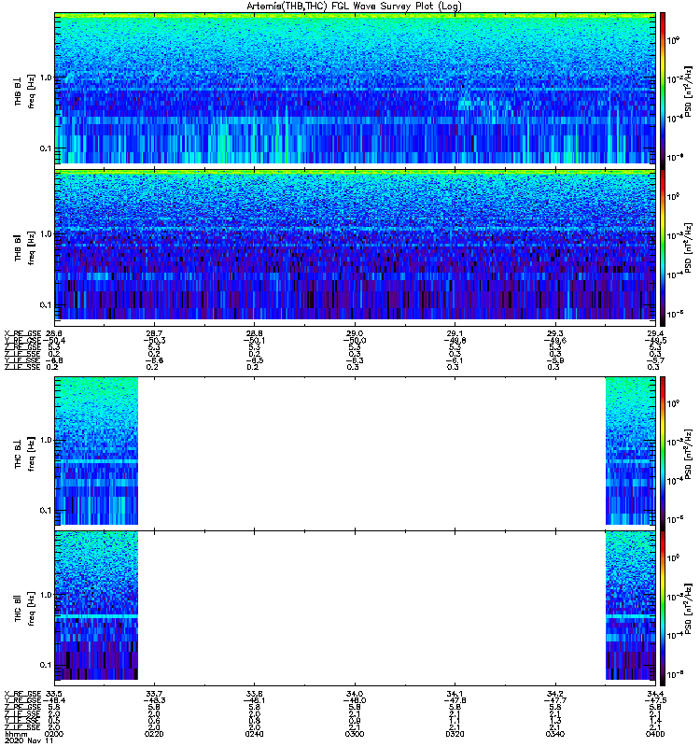Click the "THB B∥ freq [Hz]" axis label
The height and width of the screenshot is (747, 700).
(25, 247)
